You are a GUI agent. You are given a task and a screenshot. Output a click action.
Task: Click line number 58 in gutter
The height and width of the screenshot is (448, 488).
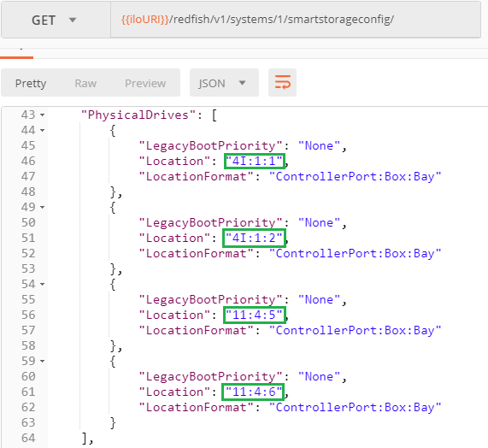pos(28,346)
